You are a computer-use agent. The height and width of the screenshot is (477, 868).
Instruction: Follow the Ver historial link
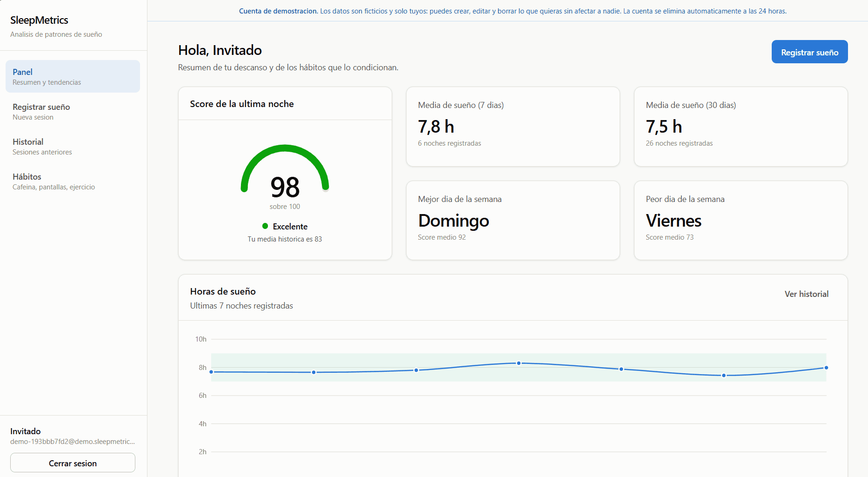pos(806,294)
